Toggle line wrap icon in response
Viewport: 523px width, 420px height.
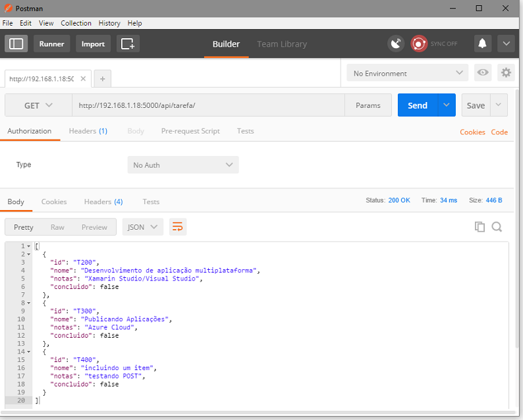tap(177, 227)
